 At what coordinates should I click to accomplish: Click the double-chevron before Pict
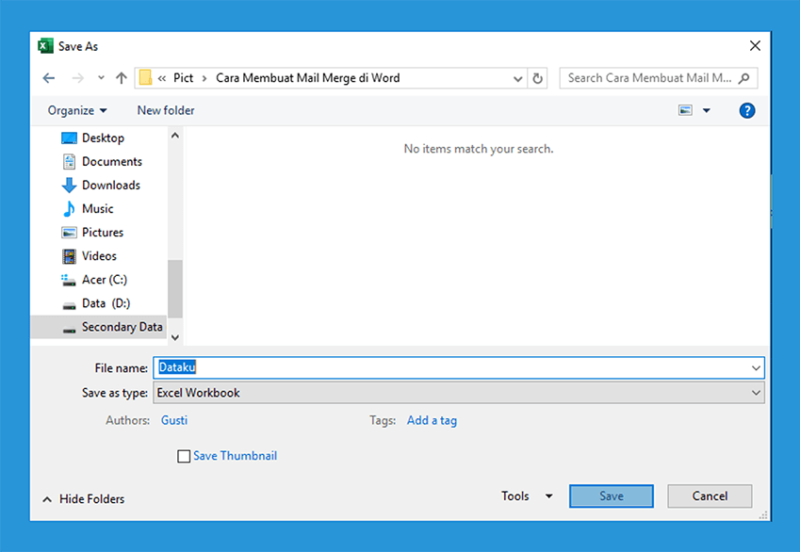(162, 79)
